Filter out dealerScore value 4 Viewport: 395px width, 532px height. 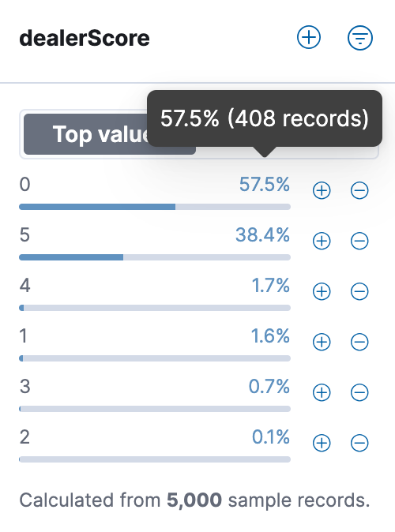[359, 291]
